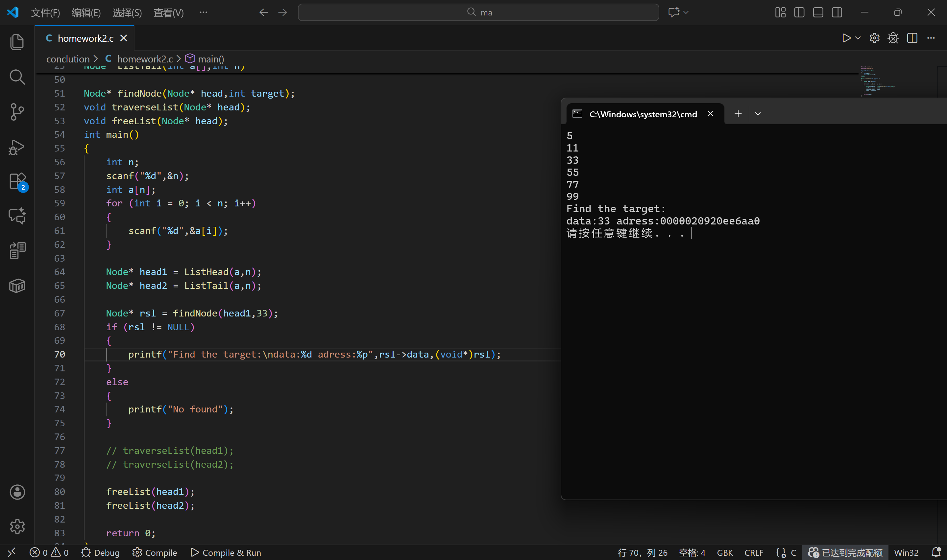The image size is (947, 560).
Task: Toggle the primary side bar layout
Action: coord(799,12)
